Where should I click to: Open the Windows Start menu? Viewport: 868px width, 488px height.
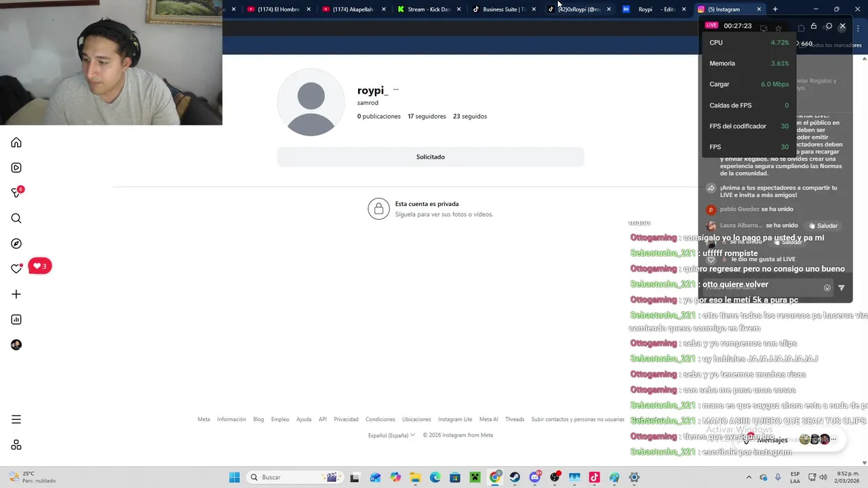pyautogui.click(x=234, y=477)
